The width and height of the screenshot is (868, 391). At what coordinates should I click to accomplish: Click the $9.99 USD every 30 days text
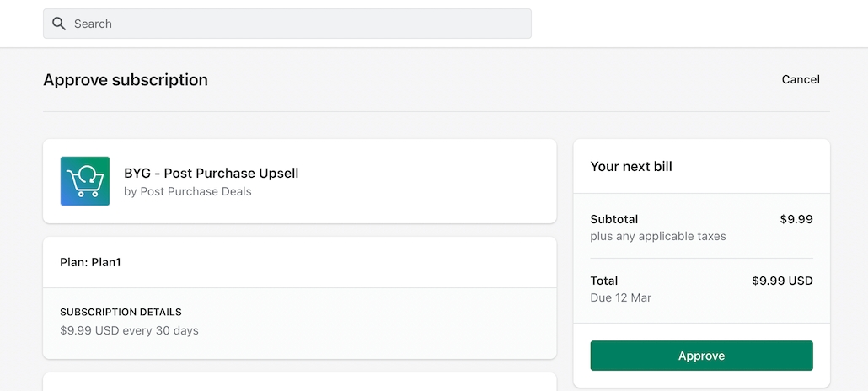coord(129,330)
